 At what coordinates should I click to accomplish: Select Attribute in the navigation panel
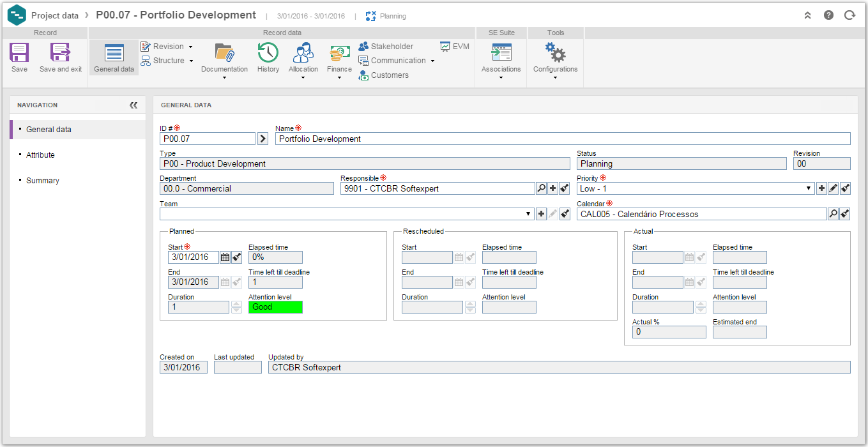pyautogui.click(x=40, y=155)
